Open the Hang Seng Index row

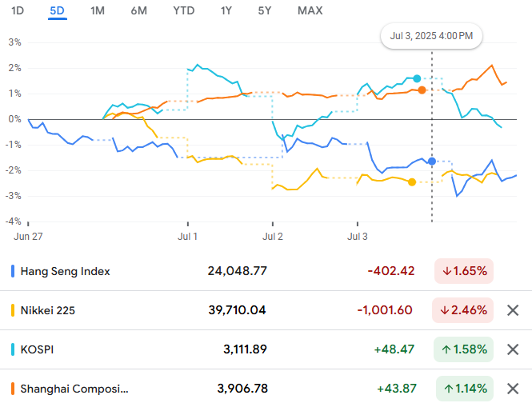(x=66, y=271)
